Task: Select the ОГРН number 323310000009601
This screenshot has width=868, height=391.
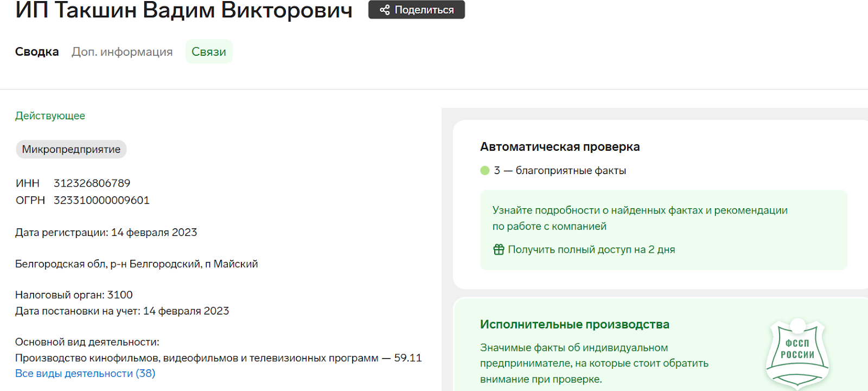Action: pyautogui.click(x=101, y=200)
